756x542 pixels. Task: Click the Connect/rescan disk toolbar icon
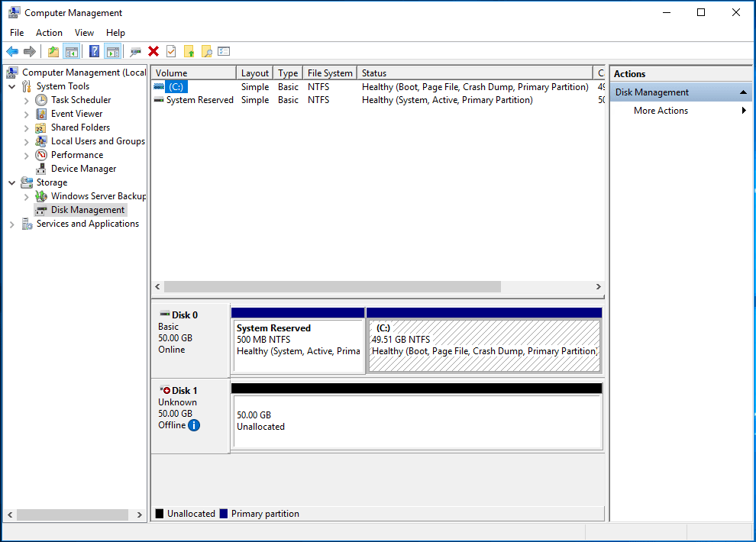135,52
